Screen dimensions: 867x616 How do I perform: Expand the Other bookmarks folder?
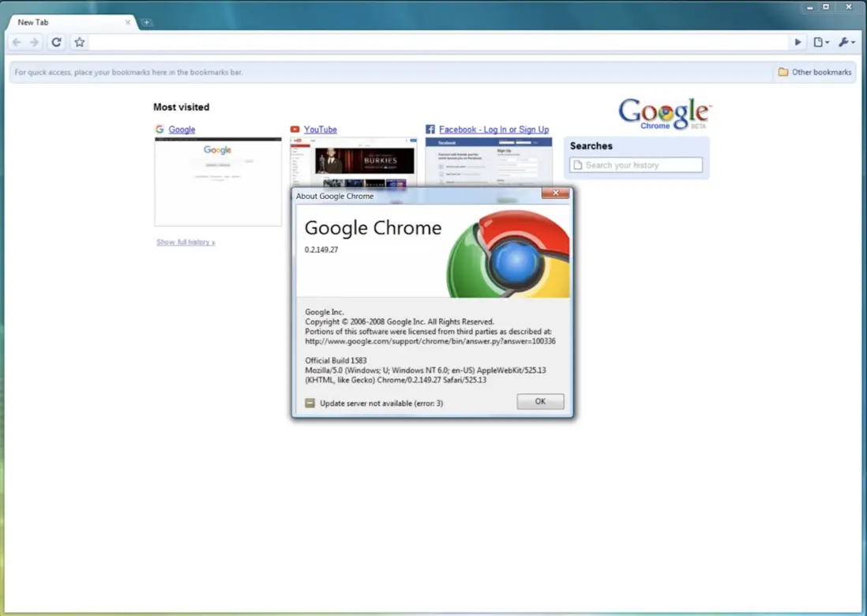tap(814, 72)
